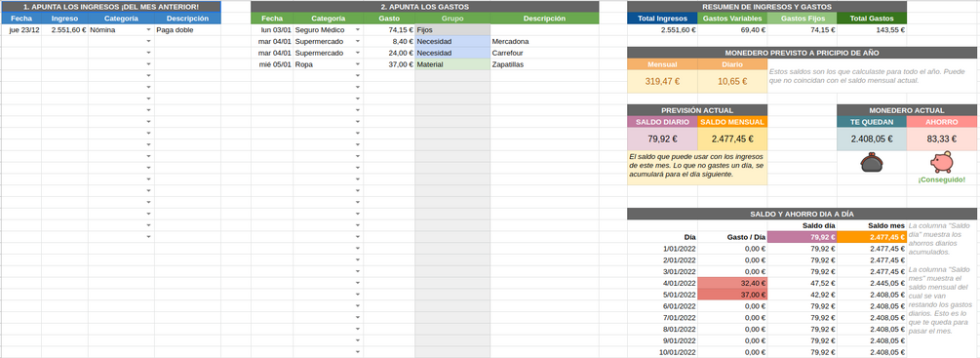Click the 'SALDO DIARIO' label
Image resolution: width=980 pixels, height=358 pixels.
[x=662, y=122]
